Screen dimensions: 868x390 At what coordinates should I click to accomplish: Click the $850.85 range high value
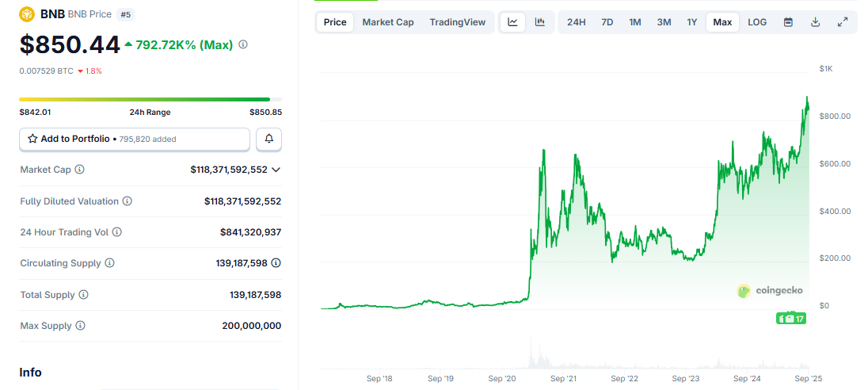click(266, 112)
